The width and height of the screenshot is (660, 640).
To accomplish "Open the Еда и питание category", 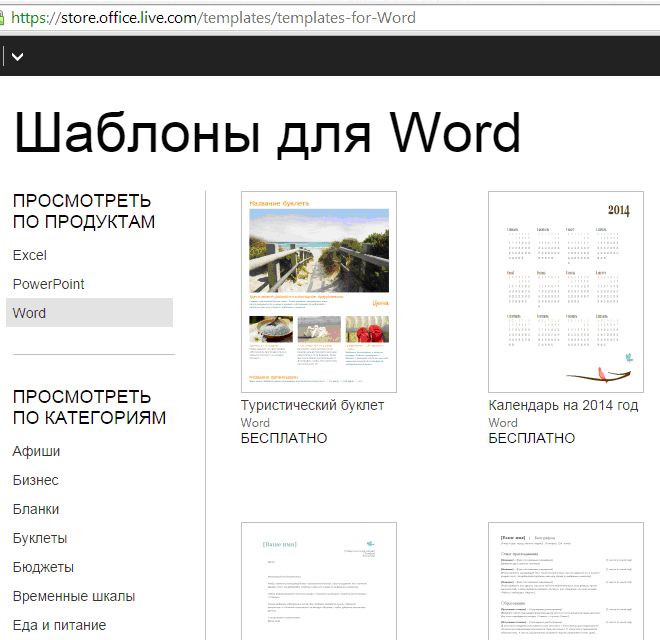I will point(59,625).
